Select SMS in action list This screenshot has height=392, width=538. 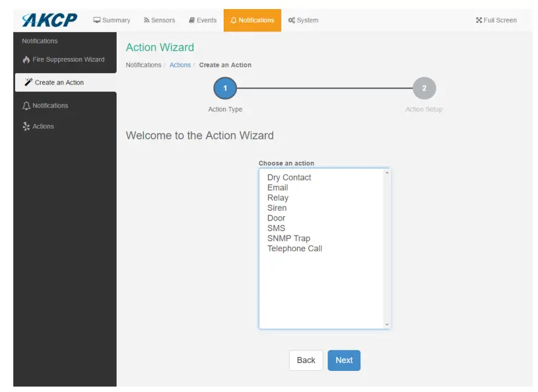point(276,228)
